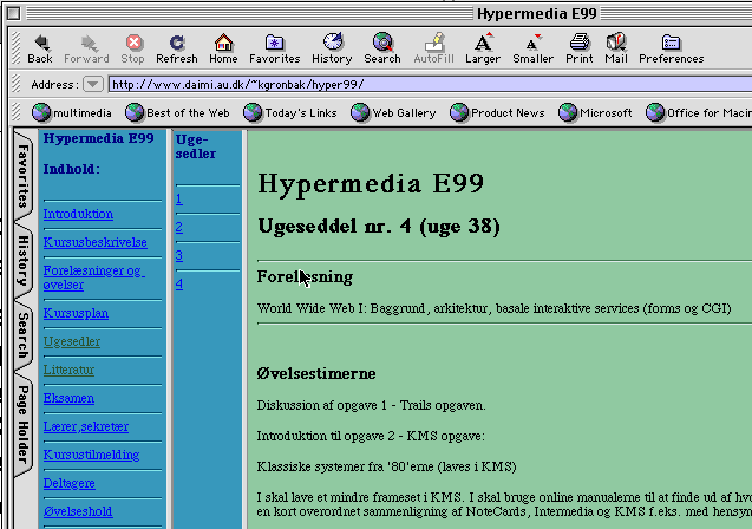This screenshot has height=529, width=752.
Task: Open ugeseddel number 2 link
Action: tap(179, 227)
